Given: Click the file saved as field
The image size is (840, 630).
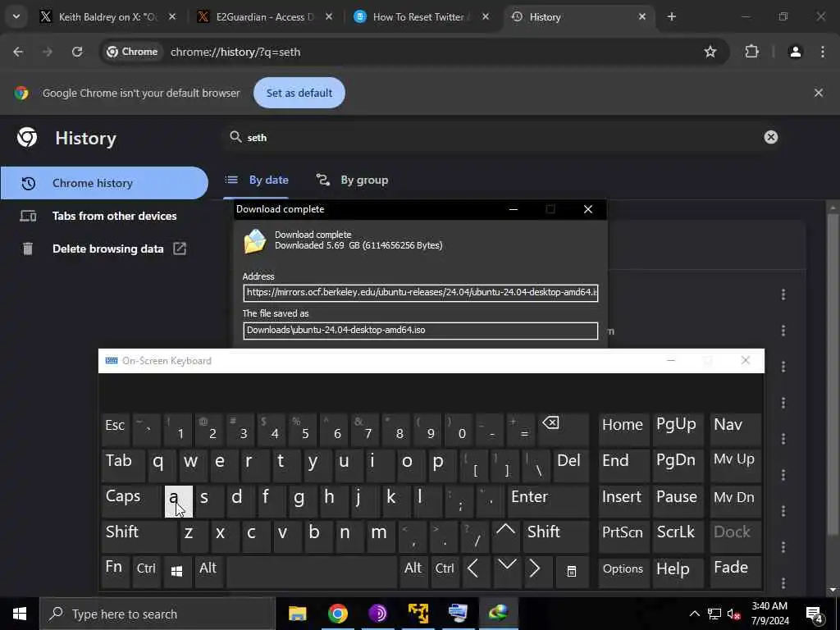Looking at the screenshot, I should pyautogui.click(x=421, y=330).
